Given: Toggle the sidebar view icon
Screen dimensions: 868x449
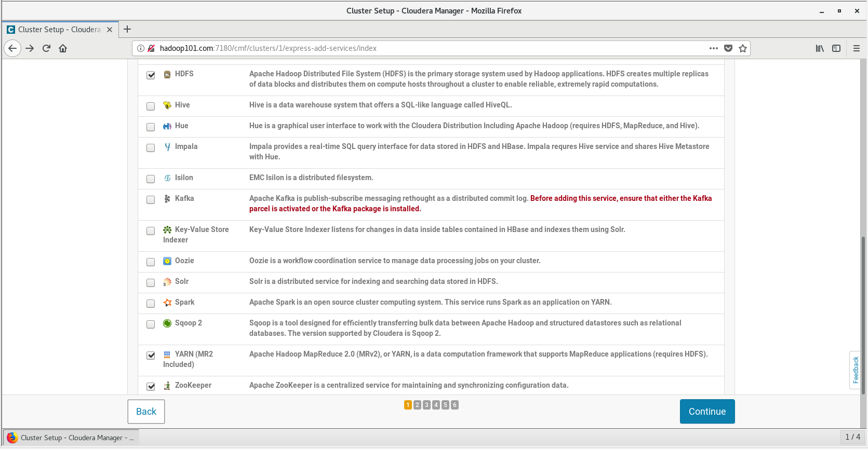Looking at the screenshot, I should point(836,48).
